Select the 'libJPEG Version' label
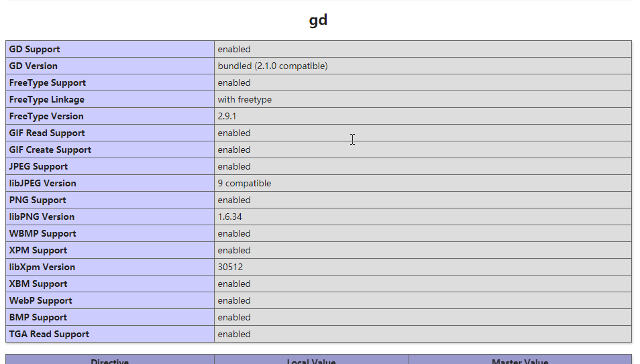 [x=42, y=183]
